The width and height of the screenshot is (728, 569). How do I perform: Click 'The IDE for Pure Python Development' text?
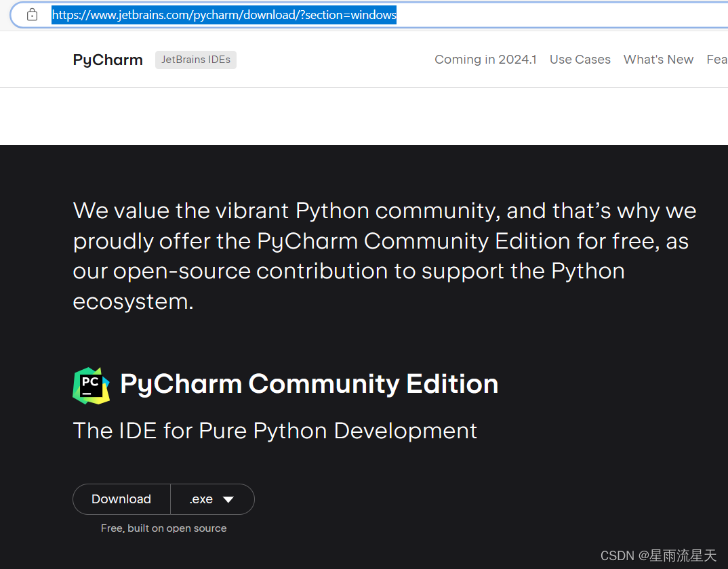[x=275, y=431]
